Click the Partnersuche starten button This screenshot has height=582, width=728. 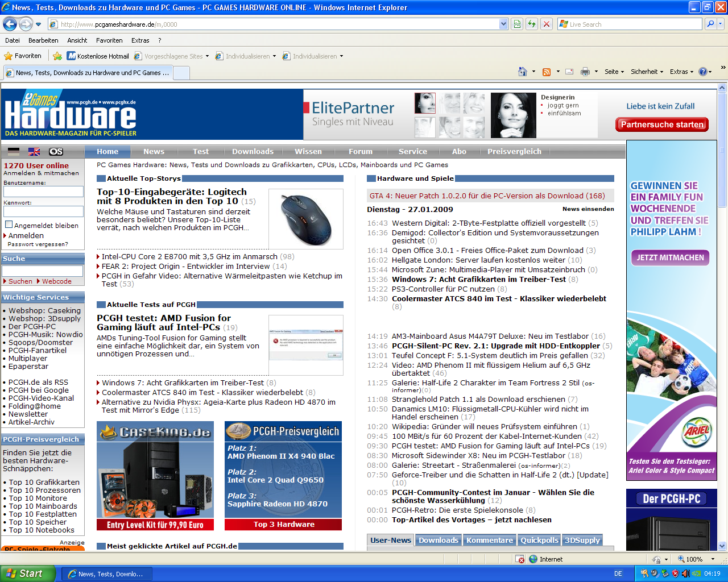[x=662, y=124]
